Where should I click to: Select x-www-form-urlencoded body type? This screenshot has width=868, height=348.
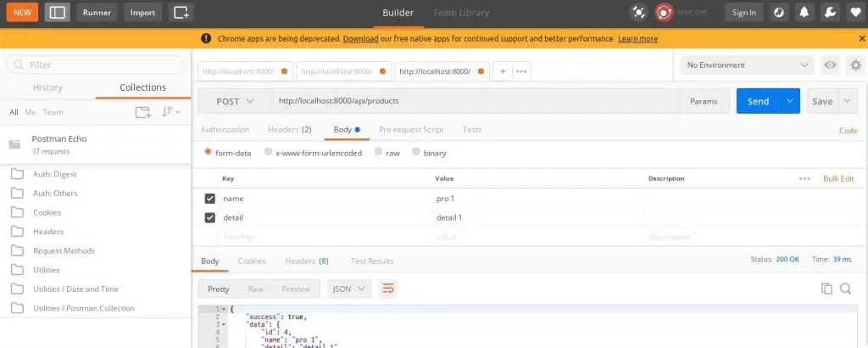click(x=268, y=152)
